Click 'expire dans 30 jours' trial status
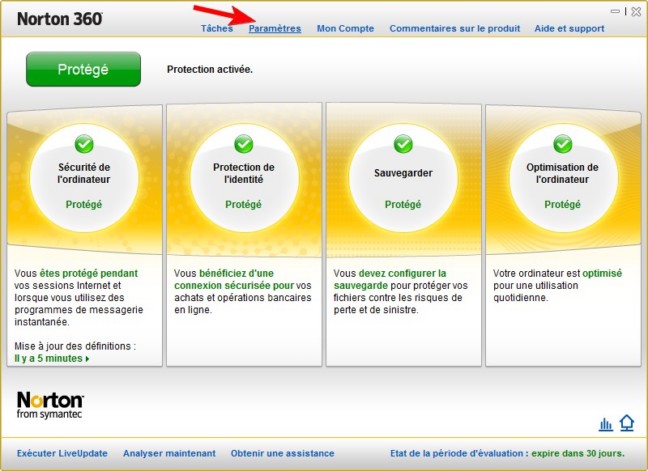The width and height of the screenshot is (648, 471). click(x=578, y=453)
